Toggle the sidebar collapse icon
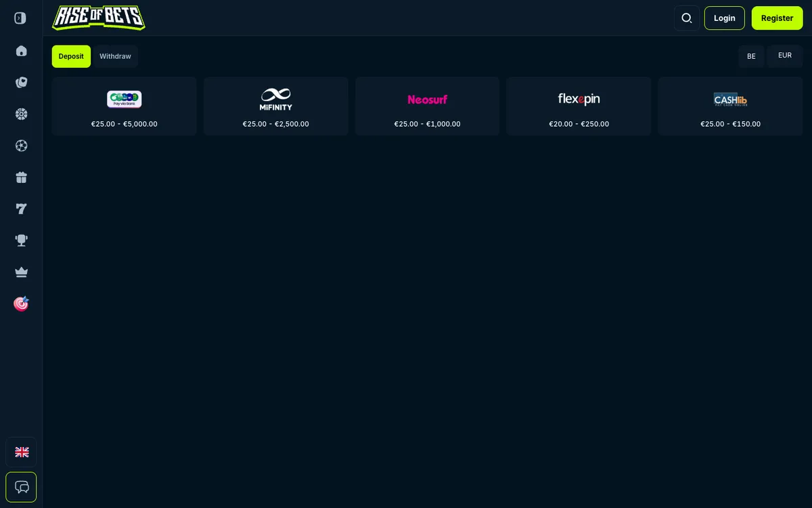This screenshot has width=812, height=508. click(20, 18)
